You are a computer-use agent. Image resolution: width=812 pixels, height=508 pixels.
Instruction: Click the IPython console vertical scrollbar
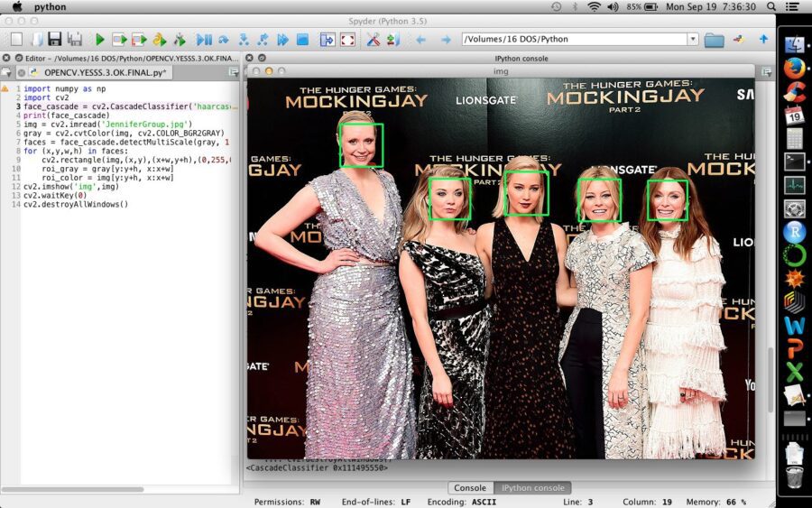point(770,381)
